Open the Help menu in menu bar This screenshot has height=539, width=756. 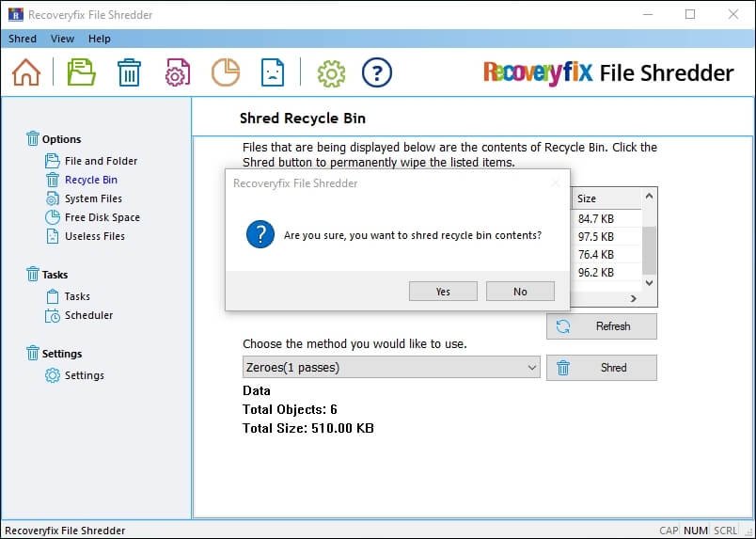tap(100, 39)
